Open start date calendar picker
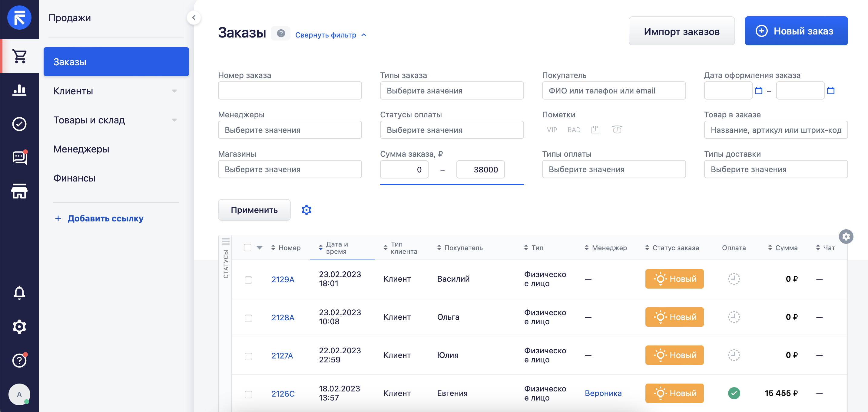Image resolution: width=868 pixels, height=412 pixels. coord(758,90)
